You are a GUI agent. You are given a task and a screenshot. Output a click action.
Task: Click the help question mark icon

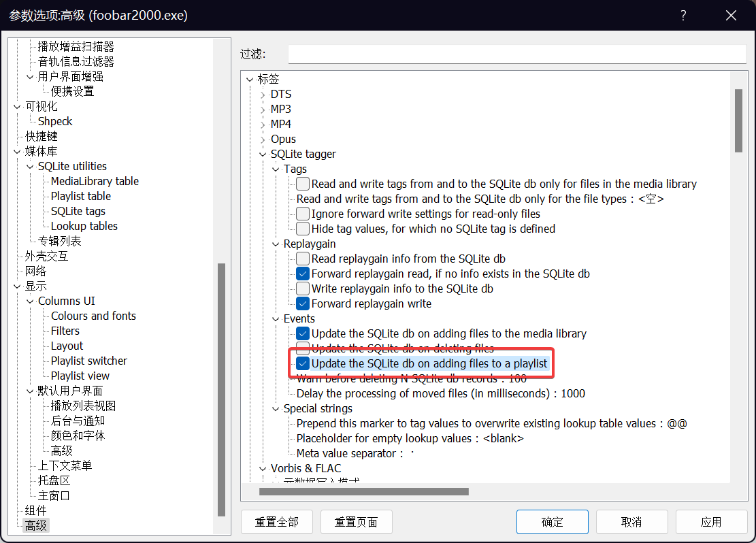coord(683,15)
